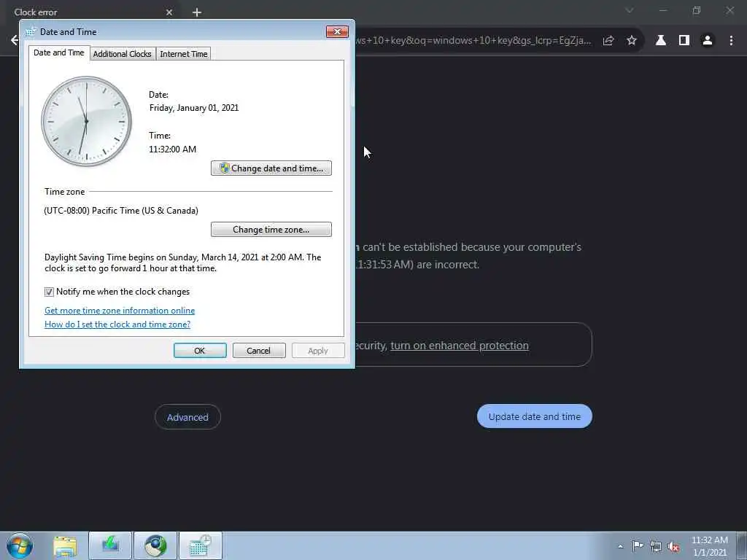Click the Date and Time taskbar icon
Image resolution: width=747 pixels, height=560 pixels.
(x=201, y=545)
